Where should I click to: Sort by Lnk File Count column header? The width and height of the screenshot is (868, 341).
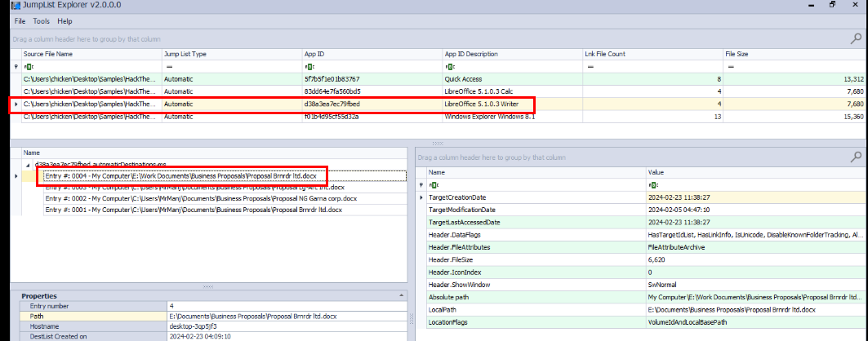tap(652, 54)
